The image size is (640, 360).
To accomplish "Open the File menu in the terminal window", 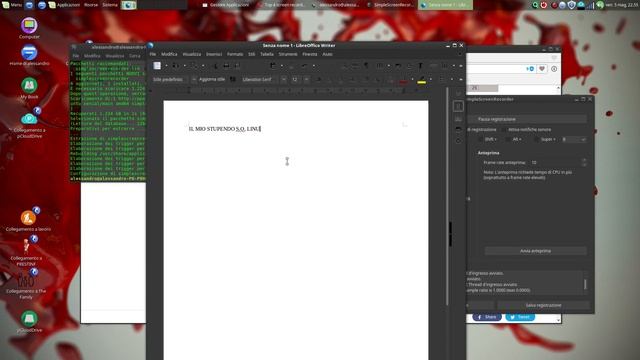I will pos(76,56).
